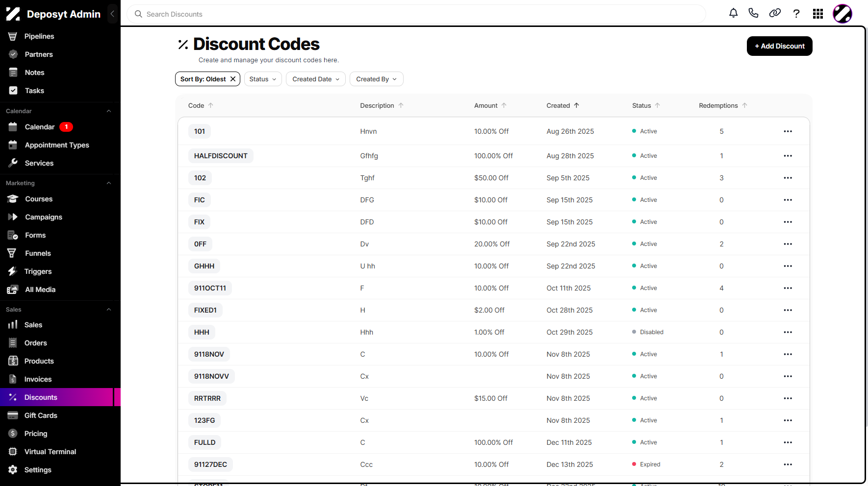The width and height of the screenshot is (868, 486).
Task: Open three-dot menu for code HHH
Action: 788,332
